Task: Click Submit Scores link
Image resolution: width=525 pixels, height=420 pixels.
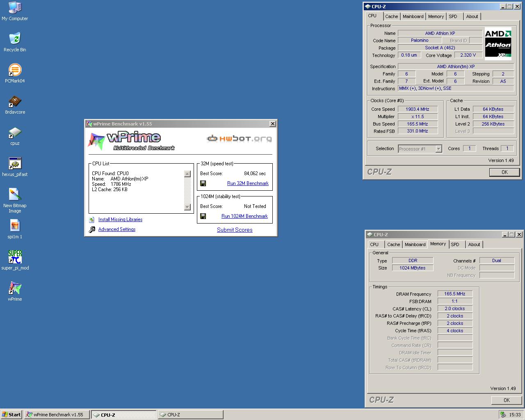Action: coord(235,230)
